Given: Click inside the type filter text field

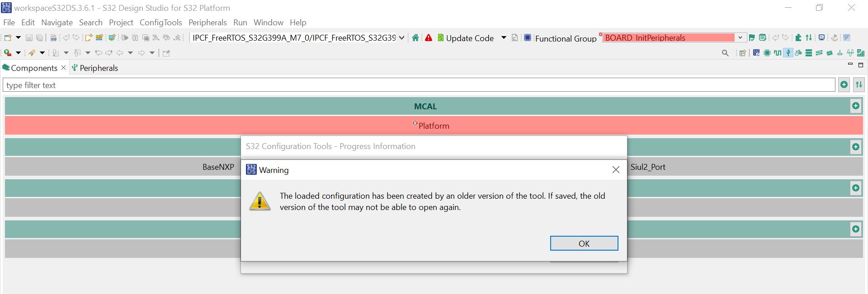Looking at the screenshot, I should click(181, 85).
